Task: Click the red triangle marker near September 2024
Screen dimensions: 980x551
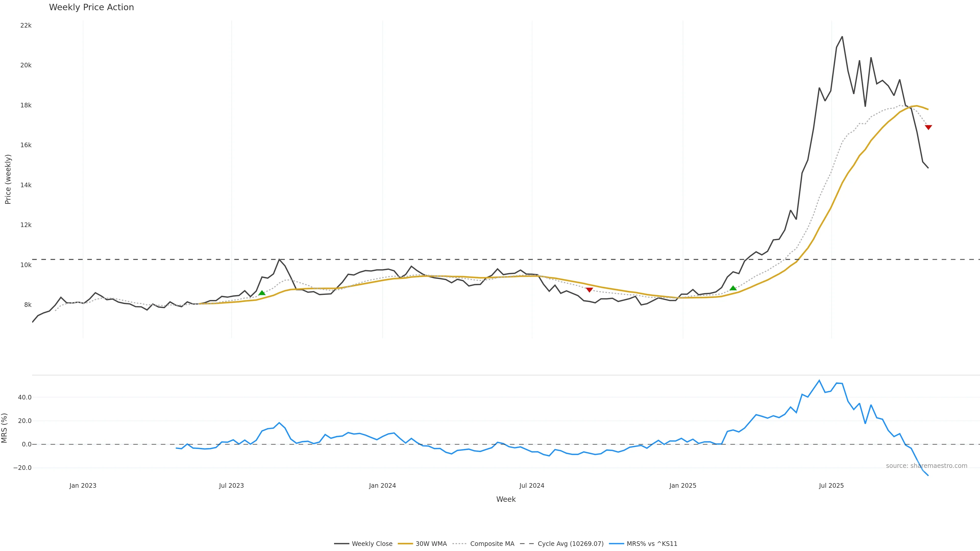Action: 589,290
